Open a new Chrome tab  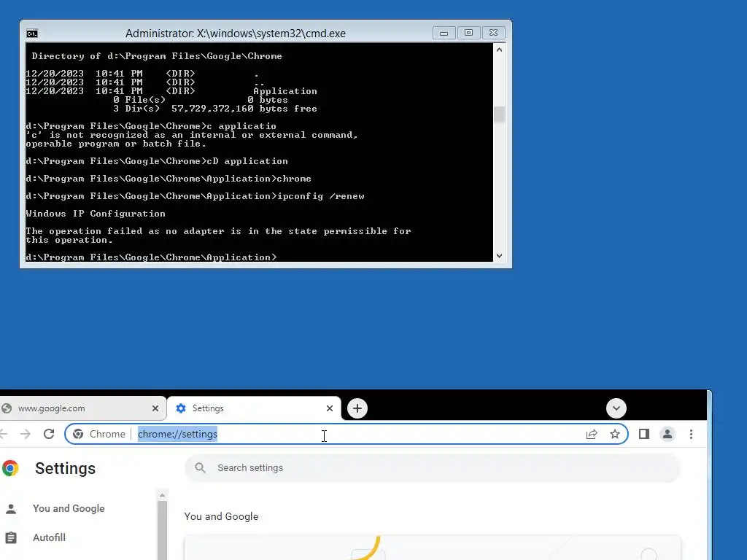click(357, 408)
